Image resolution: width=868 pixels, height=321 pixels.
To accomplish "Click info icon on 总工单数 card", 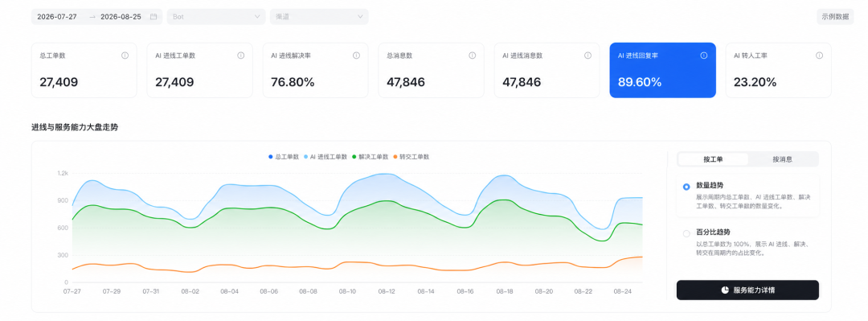I will pos(125,56).
